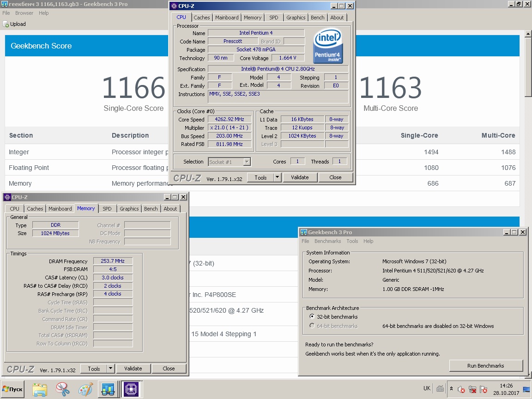532x399 pixels.
Task: Switch to CPU-Z taskbar icon
Action: pyautogui.click(x=131, y=389)
